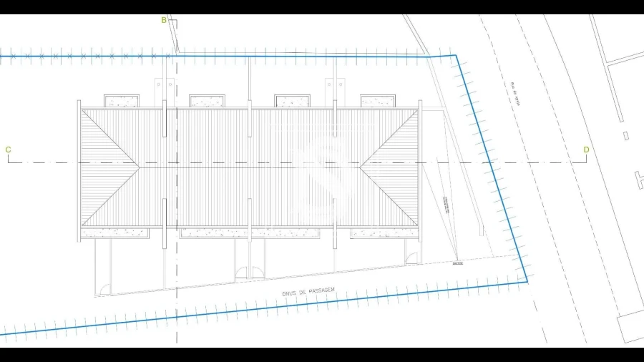Click the section marker letter C

[x=8, y=150]
